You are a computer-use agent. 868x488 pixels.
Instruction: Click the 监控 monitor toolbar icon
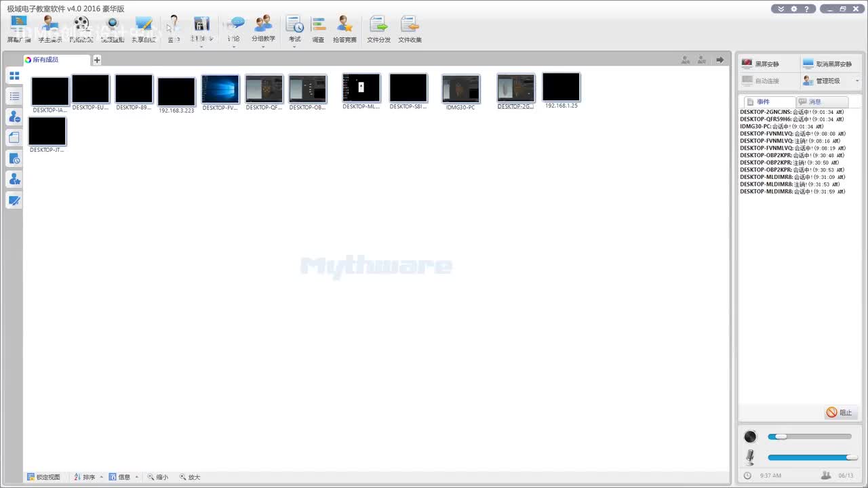coord(174,30)
